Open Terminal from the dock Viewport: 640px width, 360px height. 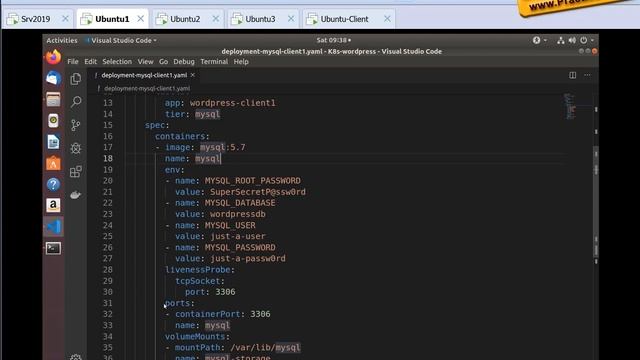pos(53,248)
